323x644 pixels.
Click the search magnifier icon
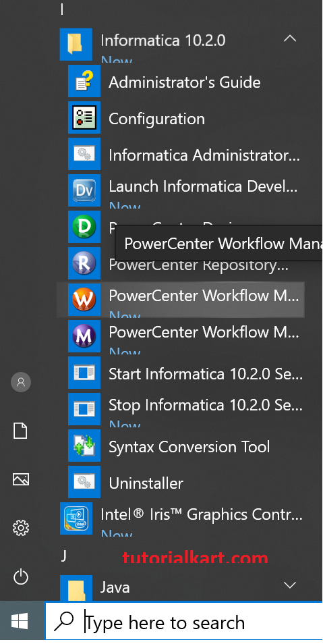pyautogui.click(x=63, y=621)
